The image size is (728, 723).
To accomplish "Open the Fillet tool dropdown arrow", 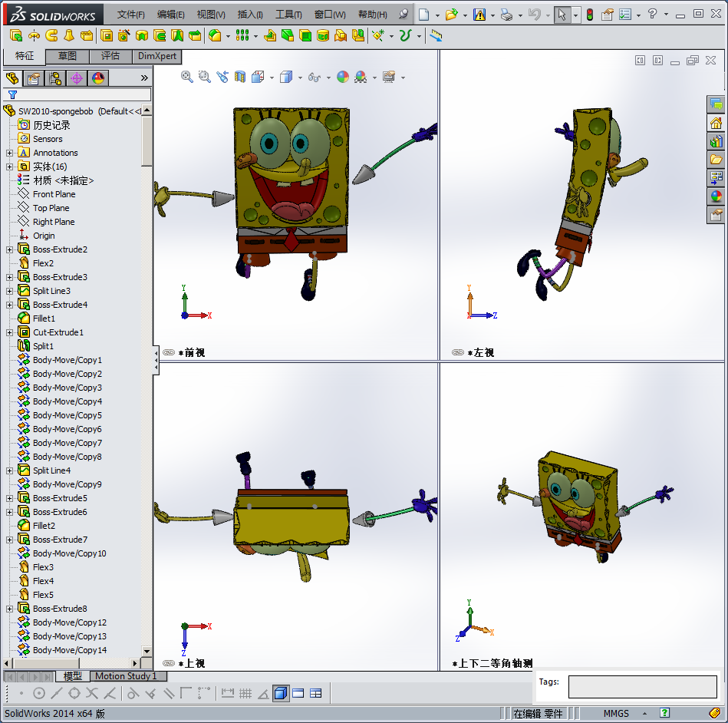I will point(228,36).
